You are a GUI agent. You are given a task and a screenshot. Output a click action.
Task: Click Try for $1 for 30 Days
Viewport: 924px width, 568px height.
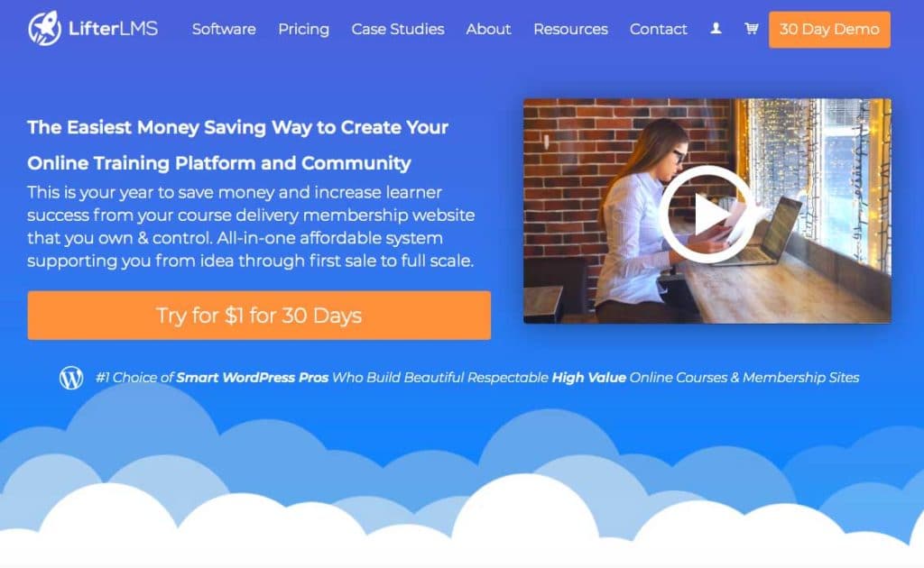click(259, 315)
